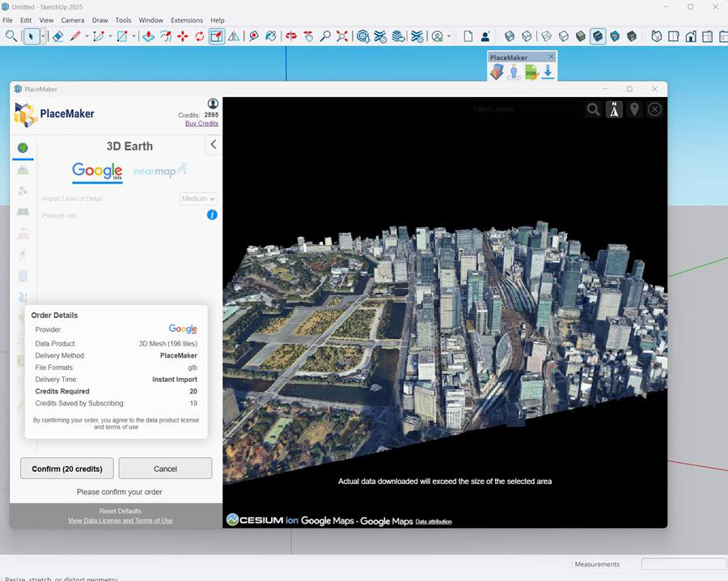Choose the Offset tool
728x581 pixels.
(166, 36)
